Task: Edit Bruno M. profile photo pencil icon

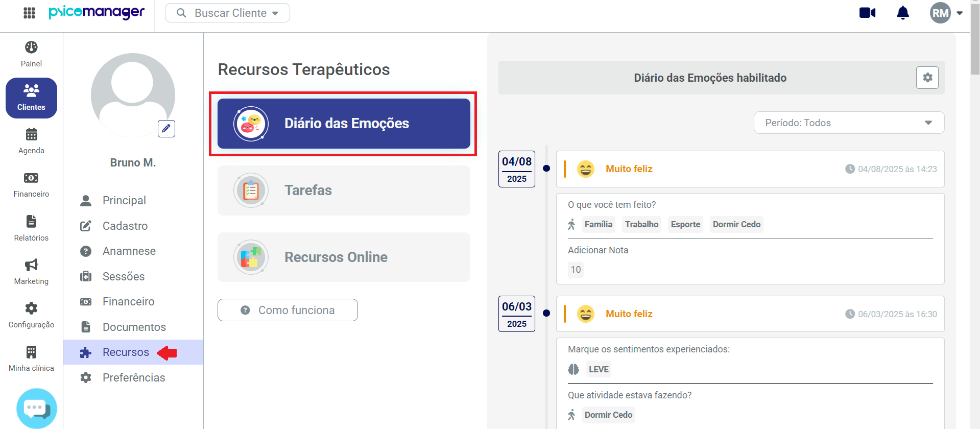Action: 166,129
